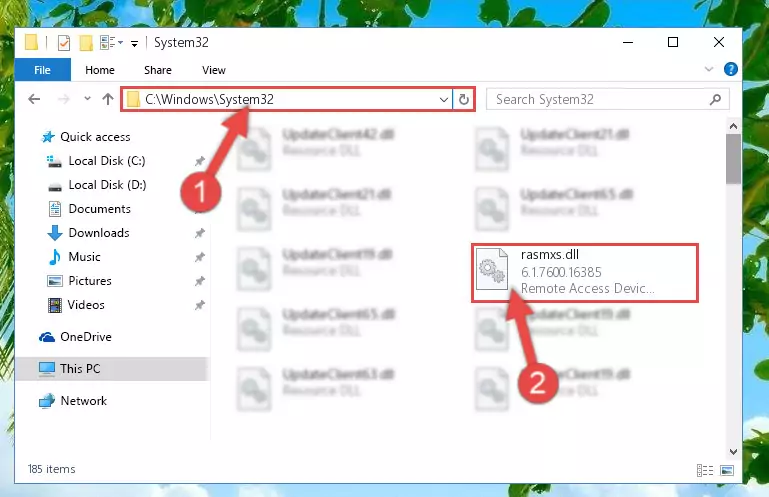
Task: Go back using the Back arrow
Action: [34, 99]
